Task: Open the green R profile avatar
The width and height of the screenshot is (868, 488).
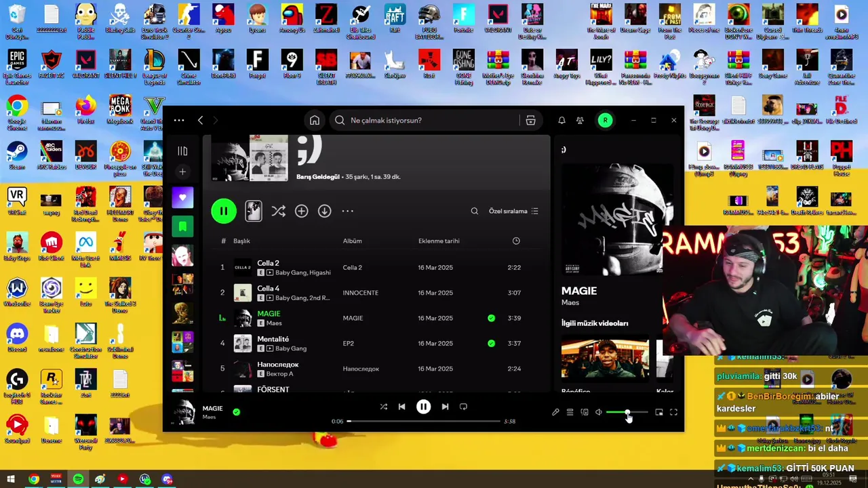Action: coord(605,121)
